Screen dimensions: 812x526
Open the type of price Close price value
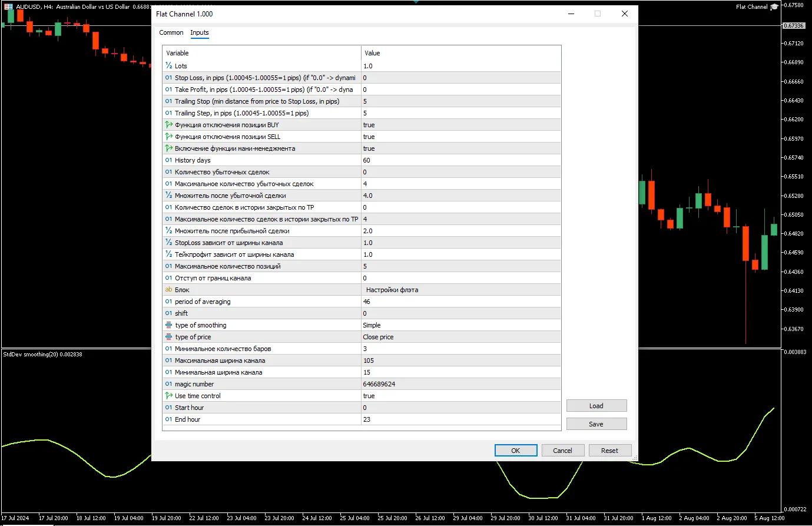point(460,337)
